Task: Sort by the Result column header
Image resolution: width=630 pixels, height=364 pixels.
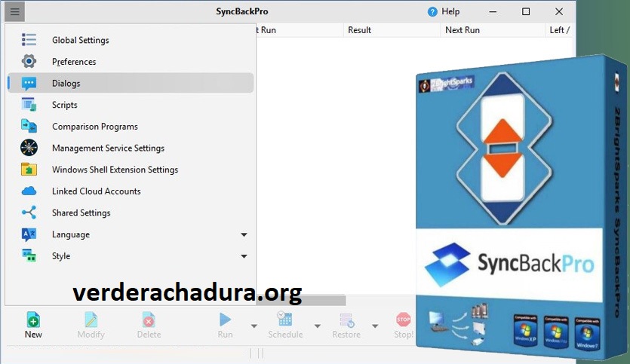Action: [392, 30]
